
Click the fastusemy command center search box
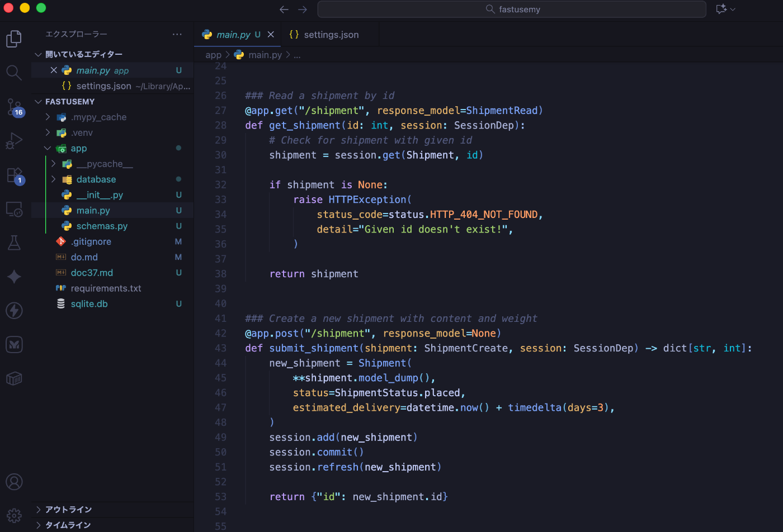tap(512, 9)
